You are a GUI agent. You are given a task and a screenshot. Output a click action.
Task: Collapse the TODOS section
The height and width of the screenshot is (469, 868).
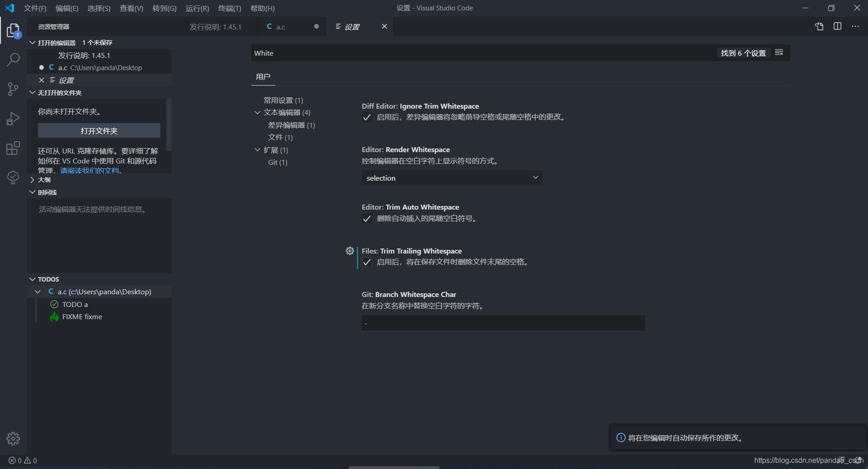pyautogui.click(x=32, y=279)
